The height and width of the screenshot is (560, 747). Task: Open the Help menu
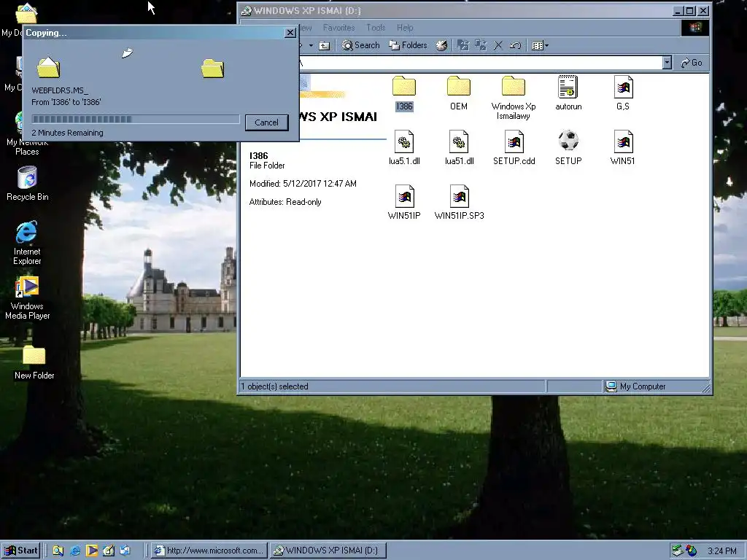(405, 28)
